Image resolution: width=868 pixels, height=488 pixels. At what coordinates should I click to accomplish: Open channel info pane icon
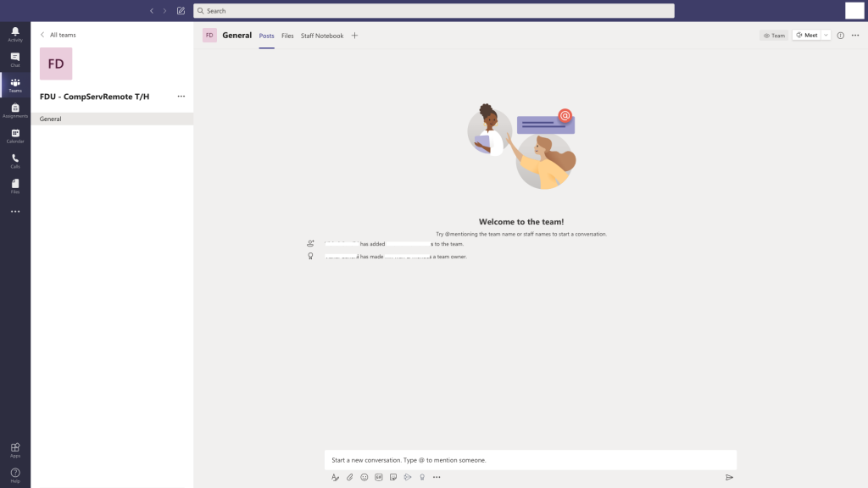840,36
